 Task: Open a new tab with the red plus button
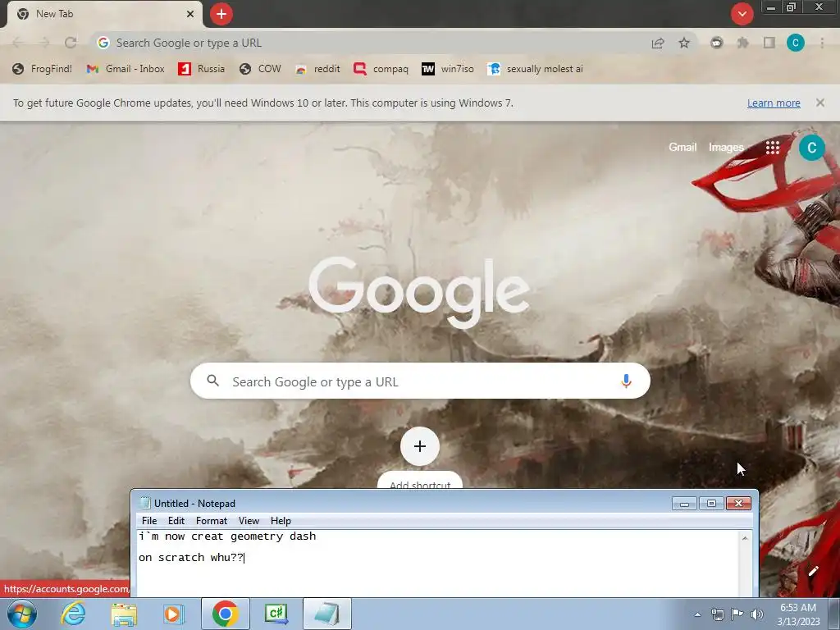point(221,14)
